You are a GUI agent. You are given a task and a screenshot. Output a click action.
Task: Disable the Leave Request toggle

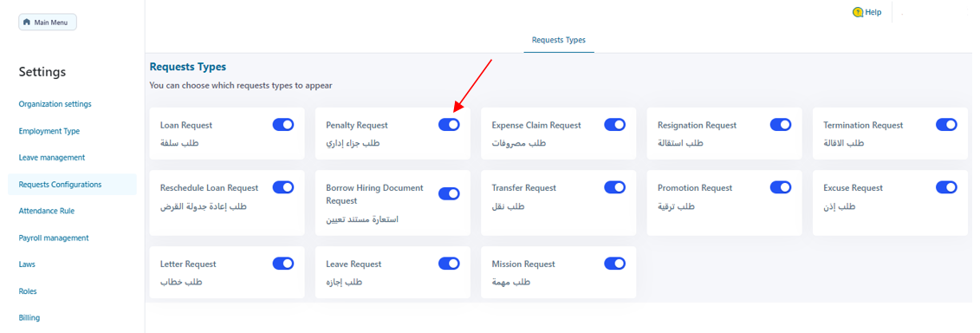pos(450,264)
